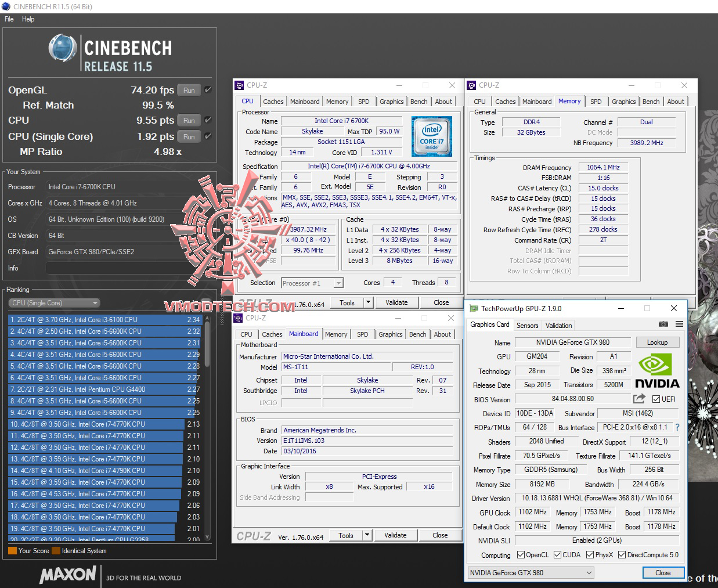Screen dimensions: 718x588
Task: Open the CPU (Single Core) ranking dropdown
Action: (55, 302)
